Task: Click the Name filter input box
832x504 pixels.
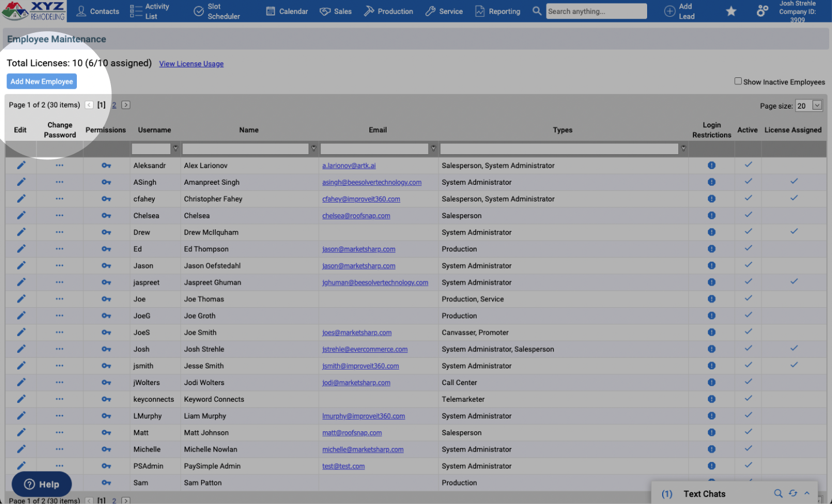Action: point(246,149)
